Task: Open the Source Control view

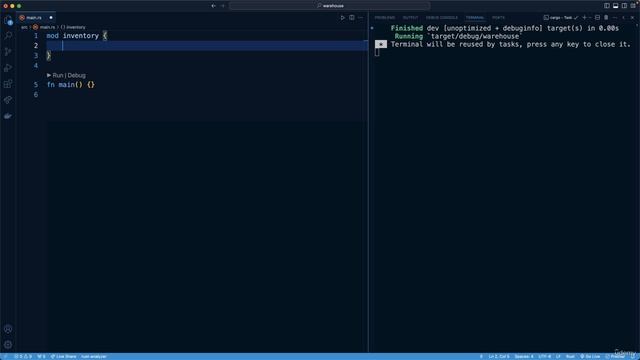Action: (8, 52)
